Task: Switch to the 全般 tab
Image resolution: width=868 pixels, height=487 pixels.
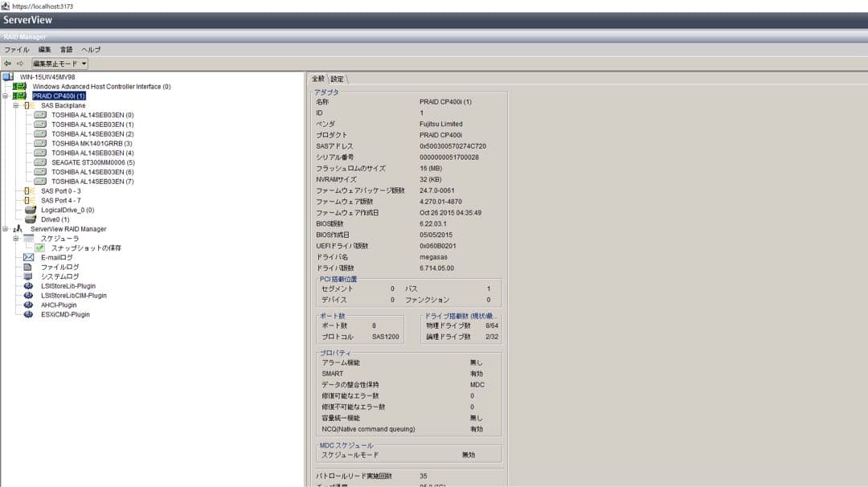Action: click(x=318, y=79)
